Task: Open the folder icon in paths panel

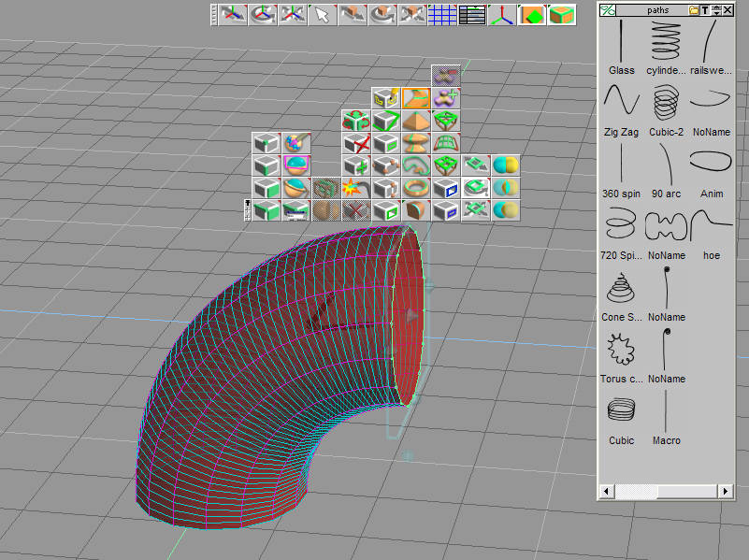Action: click(694, 10)
